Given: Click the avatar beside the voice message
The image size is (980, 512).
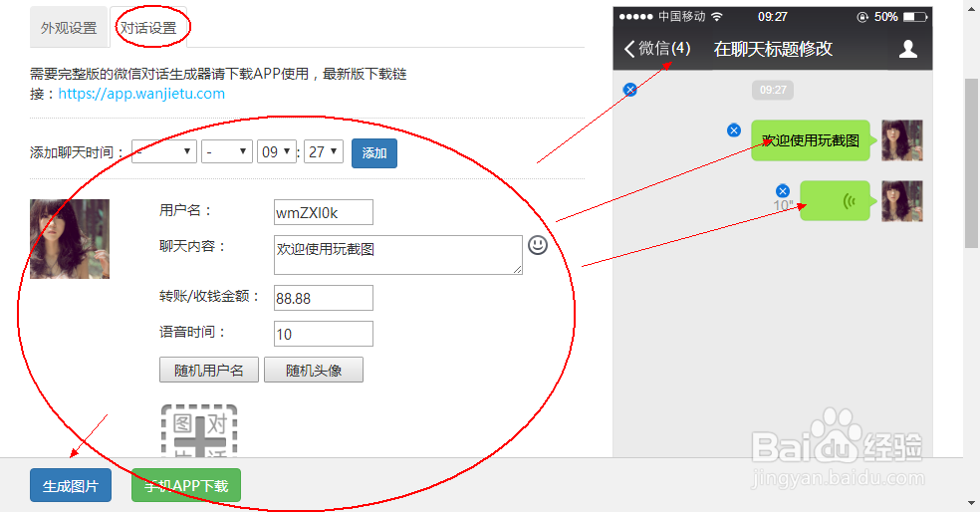Looking at the screenshot, I should tap(902, 200).
